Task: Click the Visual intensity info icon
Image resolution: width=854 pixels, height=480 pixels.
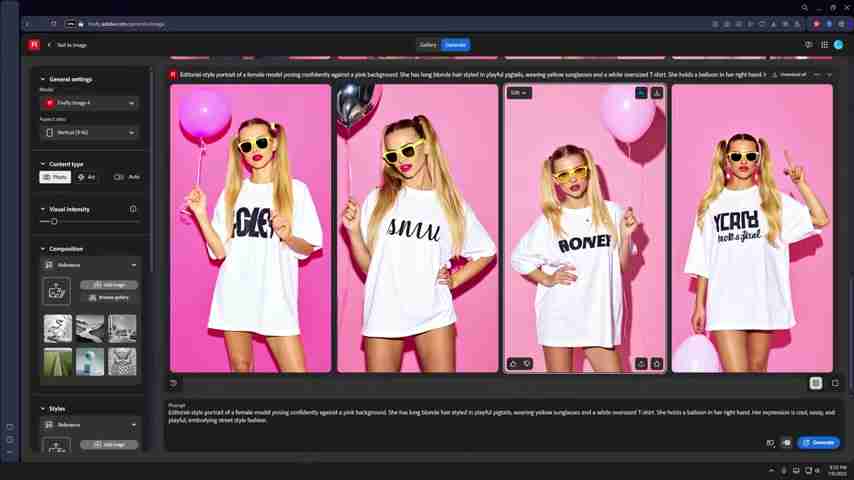Action: (x=133, y=209)
